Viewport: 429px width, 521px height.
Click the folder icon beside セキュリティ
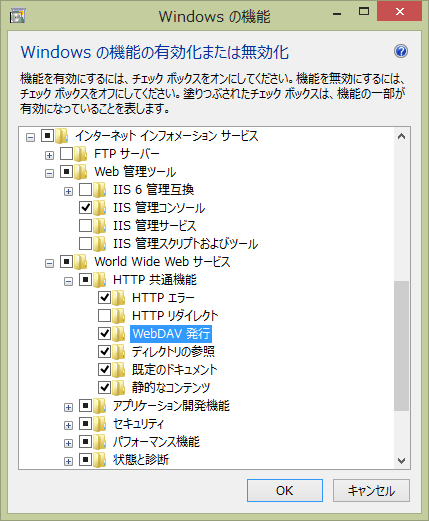point(100,424)
